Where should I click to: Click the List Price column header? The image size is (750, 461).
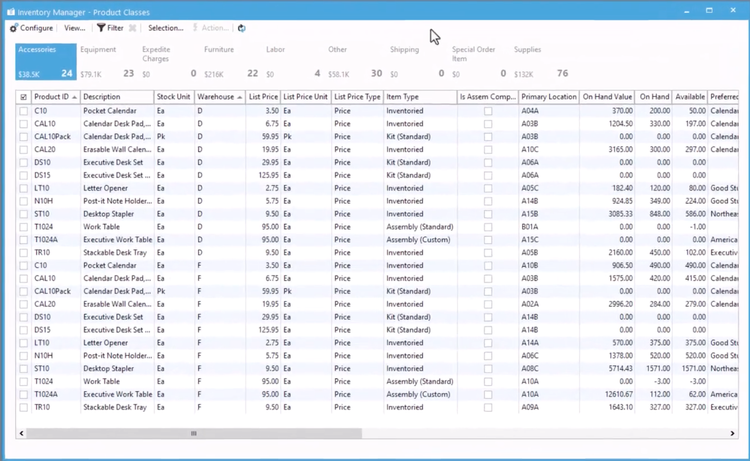pos(262,97)
